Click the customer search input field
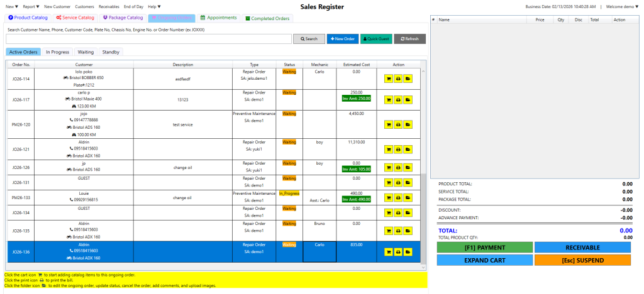Image resolution: width=644 pixels, height=294 pixels. point(148,39)
